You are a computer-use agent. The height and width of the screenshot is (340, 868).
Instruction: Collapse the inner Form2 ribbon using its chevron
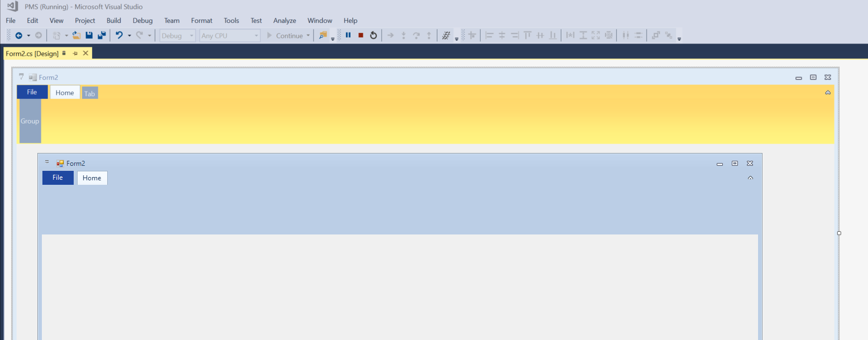[750, 178]
